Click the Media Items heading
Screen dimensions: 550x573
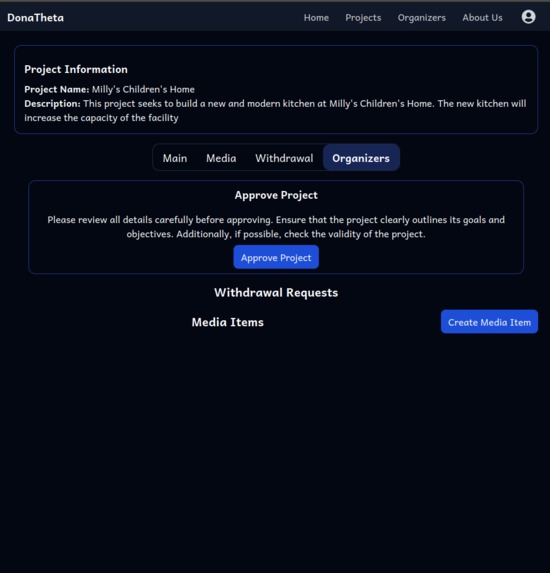227,322
